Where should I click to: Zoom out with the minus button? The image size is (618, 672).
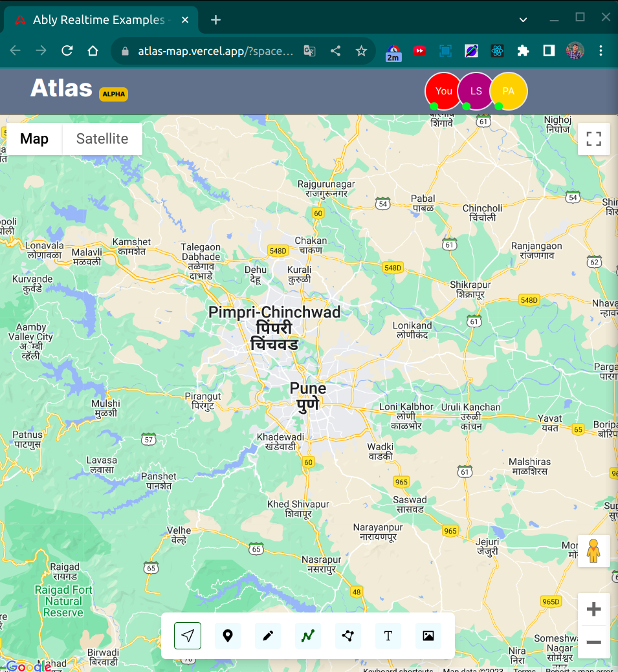[x=593, y=642]
